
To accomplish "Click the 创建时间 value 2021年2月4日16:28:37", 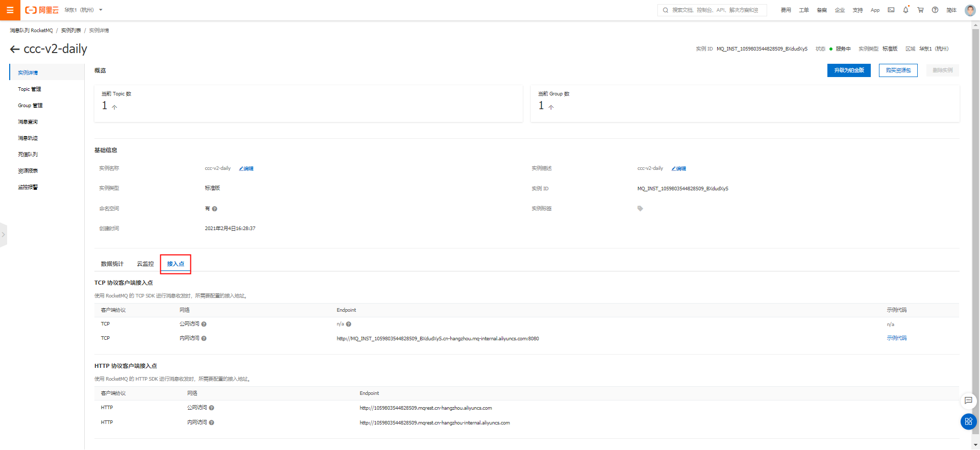I will (230, 229).
